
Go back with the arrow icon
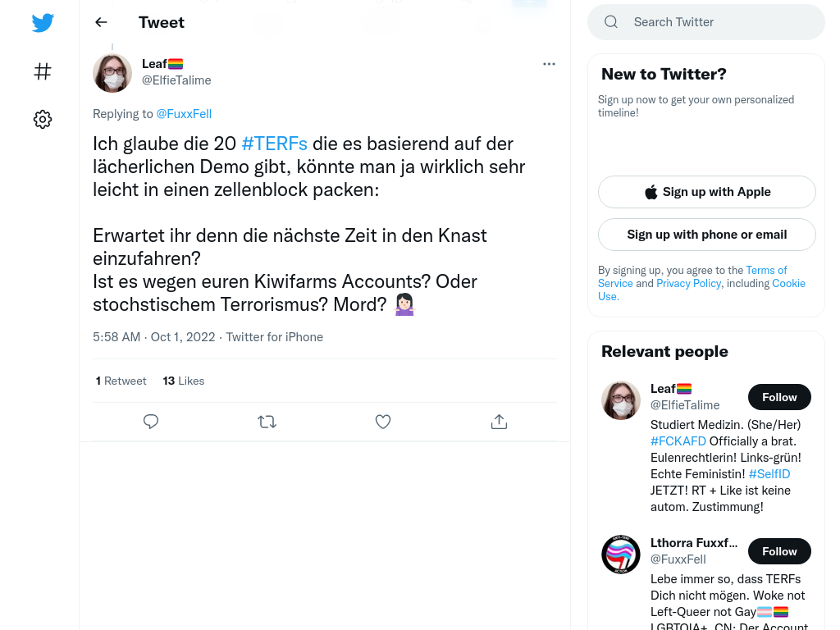point(101,22)
